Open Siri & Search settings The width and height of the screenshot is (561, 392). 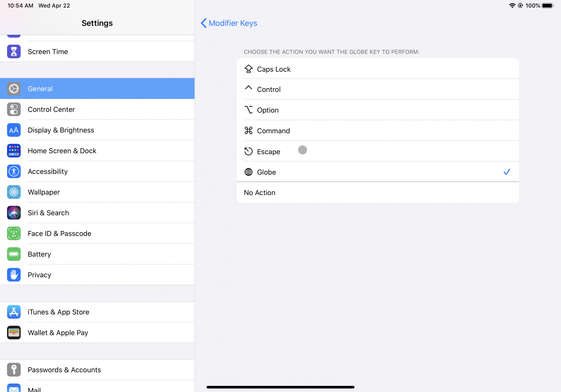(97, 213)
